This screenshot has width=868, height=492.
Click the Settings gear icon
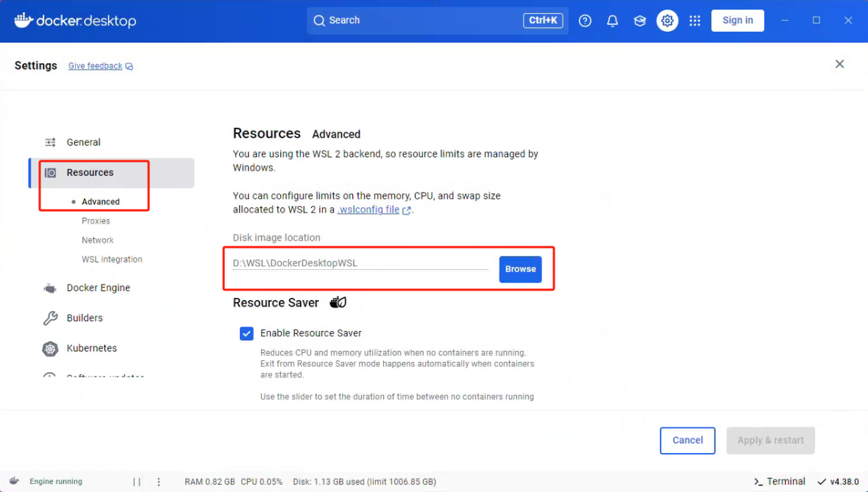pyautogui.click(x=667, y=21)
